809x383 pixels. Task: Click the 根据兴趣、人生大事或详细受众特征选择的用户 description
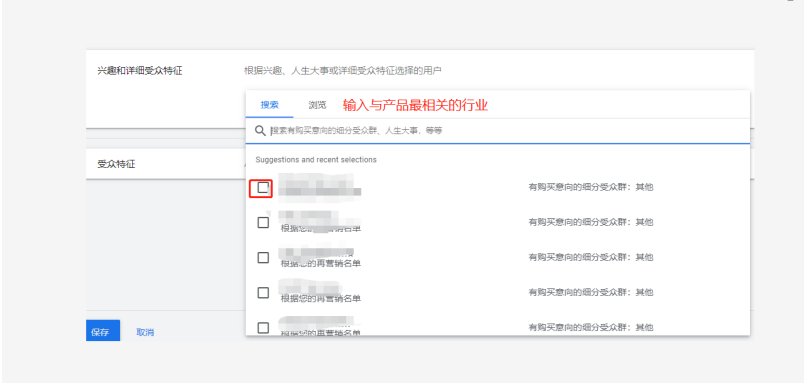343,70
